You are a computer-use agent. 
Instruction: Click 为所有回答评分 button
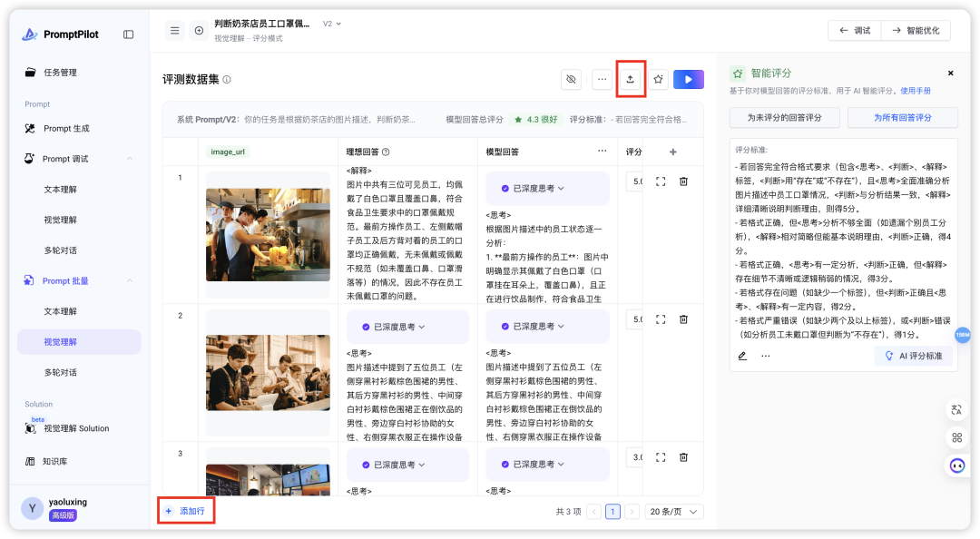coord(903,118)
